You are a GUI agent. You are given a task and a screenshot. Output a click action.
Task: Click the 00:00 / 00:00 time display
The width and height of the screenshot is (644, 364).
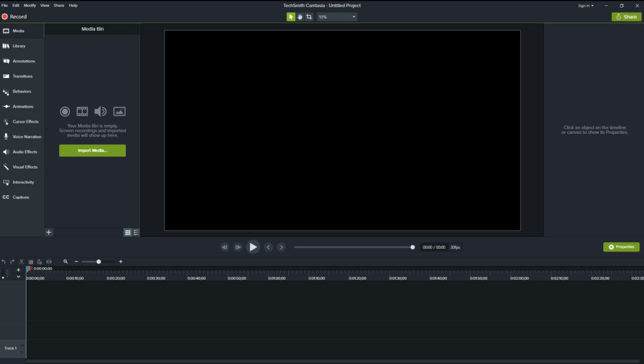(434, 248)
